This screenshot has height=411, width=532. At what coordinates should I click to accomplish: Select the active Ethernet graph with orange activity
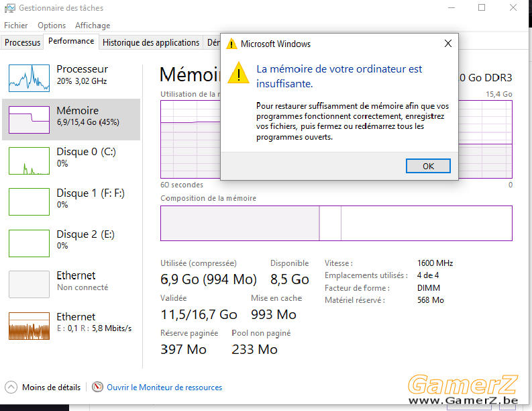click(29, 326)
